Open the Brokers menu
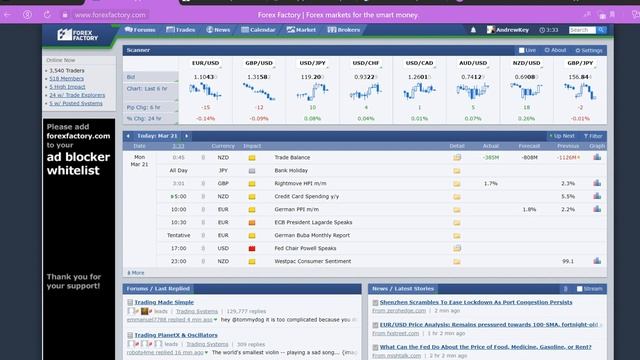Screen dimensions: 640x360 [x=344, y=30]
